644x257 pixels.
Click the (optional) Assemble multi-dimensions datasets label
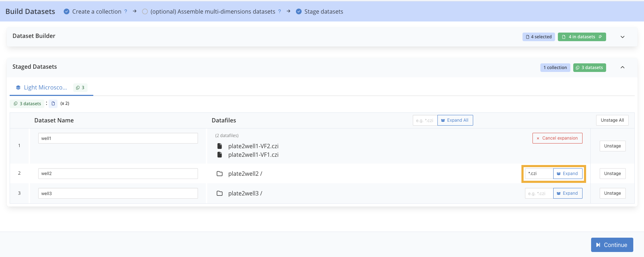point(213,11)
